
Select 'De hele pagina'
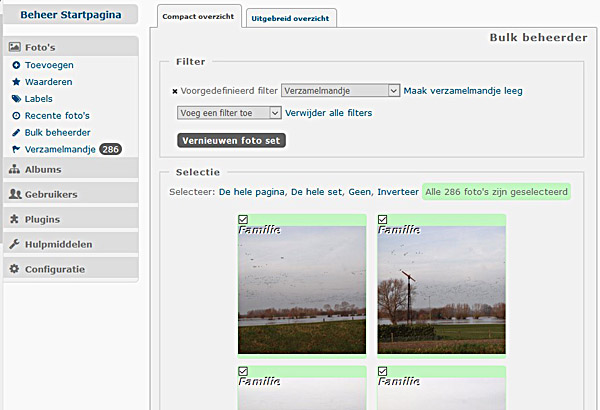coord(252,192)
